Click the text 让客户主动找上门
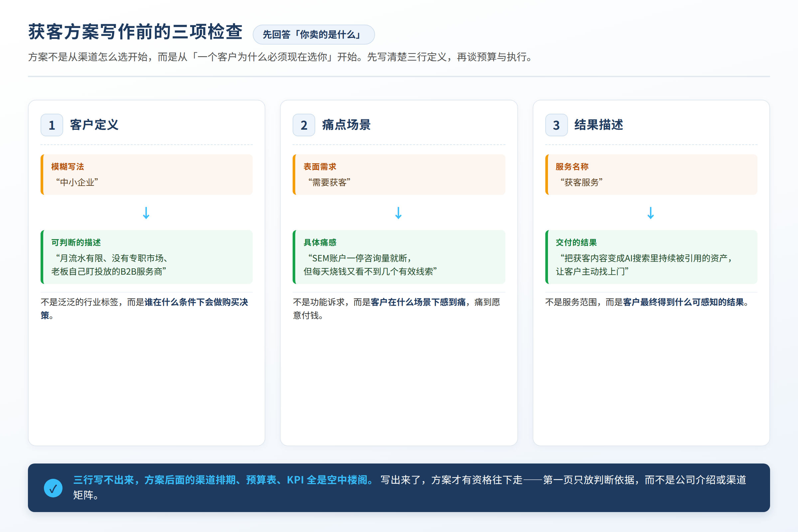 591,271
